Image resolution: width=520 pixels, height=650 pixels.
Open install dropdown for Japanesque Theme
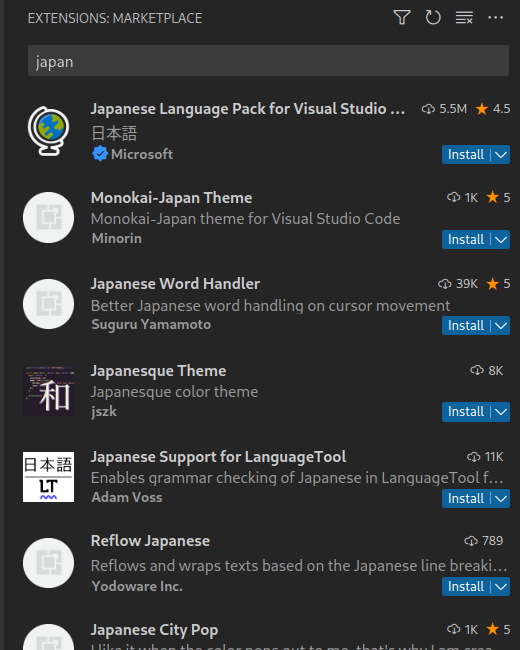pyautogui.click(x=501, y=412)
